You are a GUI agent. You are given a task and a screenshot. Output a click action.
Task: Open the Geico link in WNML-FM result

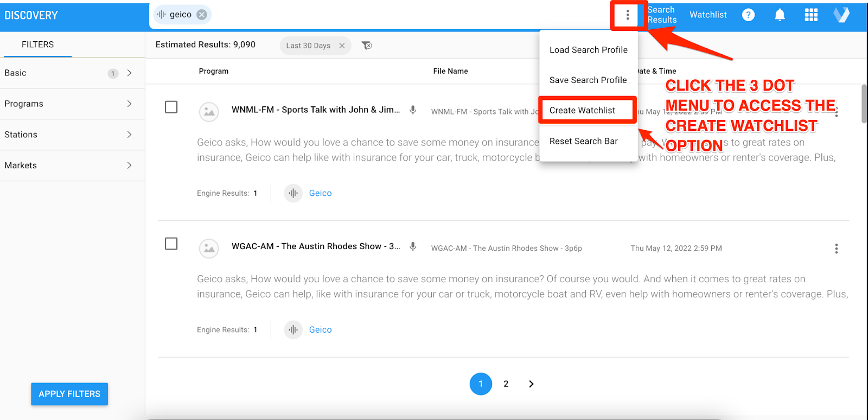(x=320, y=193)
